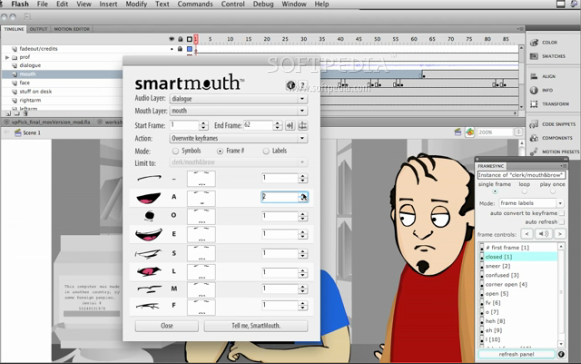Click the frame range icon right of End Frame
This screenshot has width=581, height=364.
point(302,126)
